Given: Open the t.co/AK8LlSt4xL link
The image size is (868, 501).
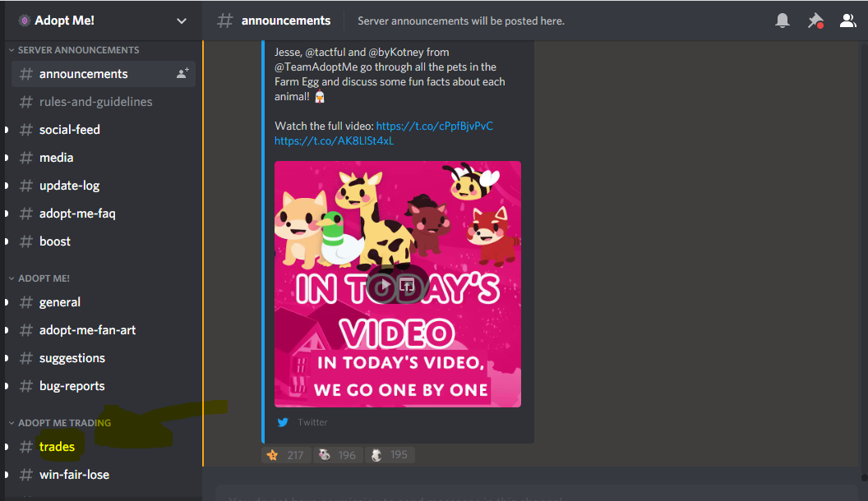Looking at the screenshot, I should [334, 141].
